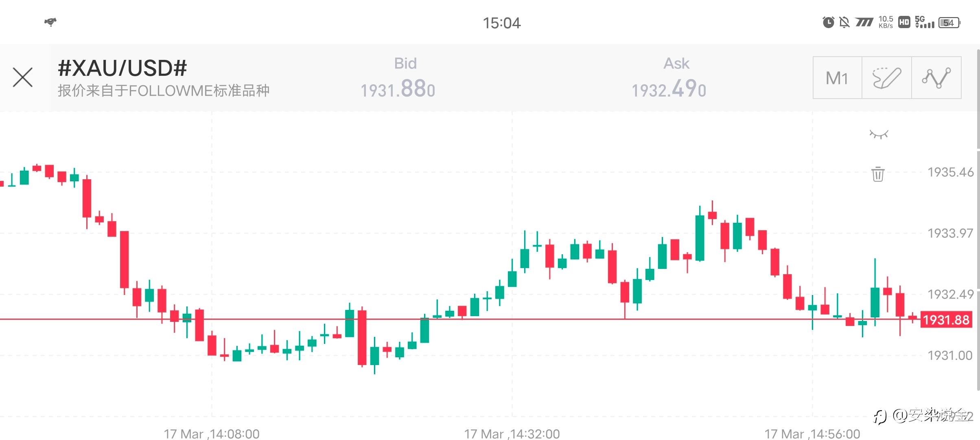The image size is (980, 440).
Task: Click the HD status bar icon
Action: coord(904,22)
